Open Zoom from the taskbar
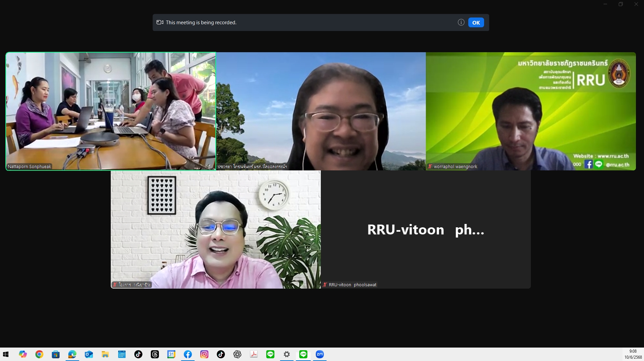Screen dimensions: 644x361 [319, 354]
